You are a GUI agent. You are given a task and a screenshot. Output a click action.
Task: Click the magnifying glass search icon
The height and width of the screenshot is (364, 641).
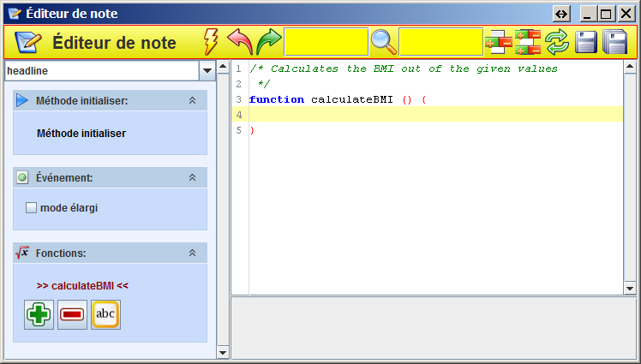tap(383, 42)
